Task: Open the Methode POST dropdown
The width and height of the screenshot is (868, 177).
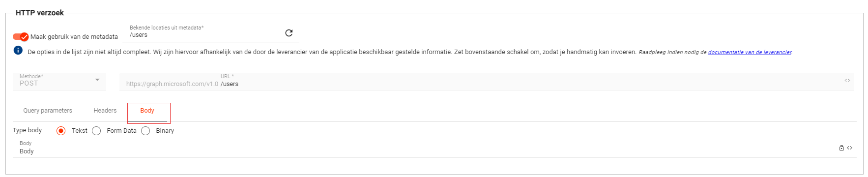Action: point(59,81)
